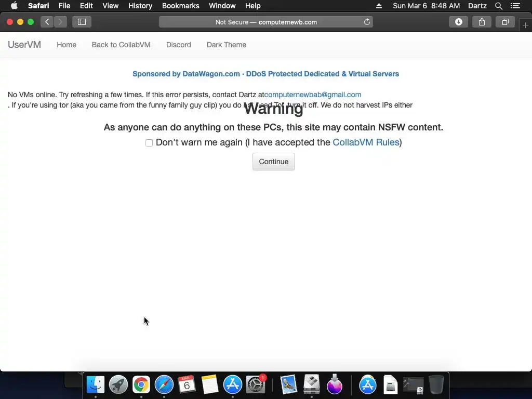Click the computernewbab@gmail.com email link
This screenshot has width=532, height=399.
(313, 95)
